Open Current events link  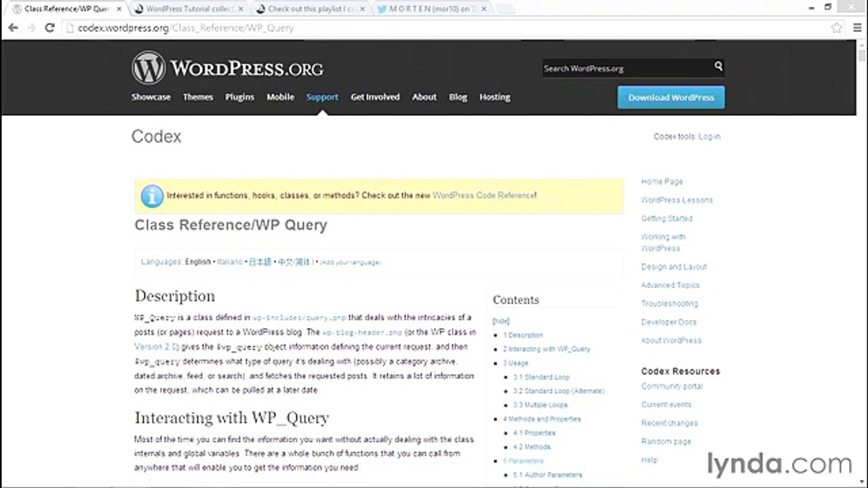click(667, 405)
